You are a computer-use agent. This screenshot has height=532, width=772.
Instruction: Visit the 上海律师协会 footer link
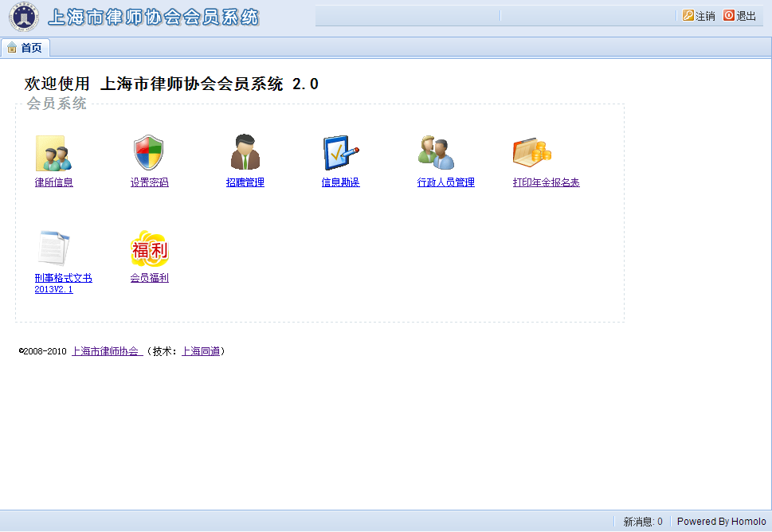[107, 351]
